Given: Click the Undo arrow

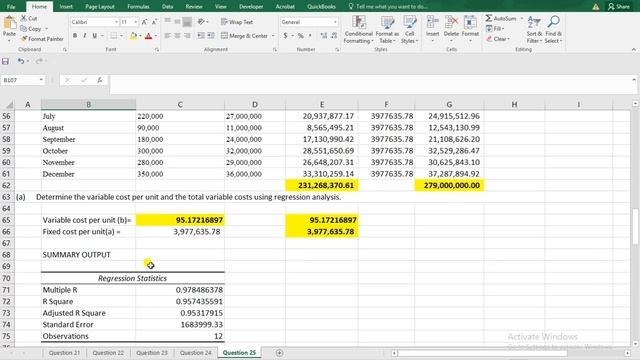Looking at the screenshot, I should click(21, 61).
